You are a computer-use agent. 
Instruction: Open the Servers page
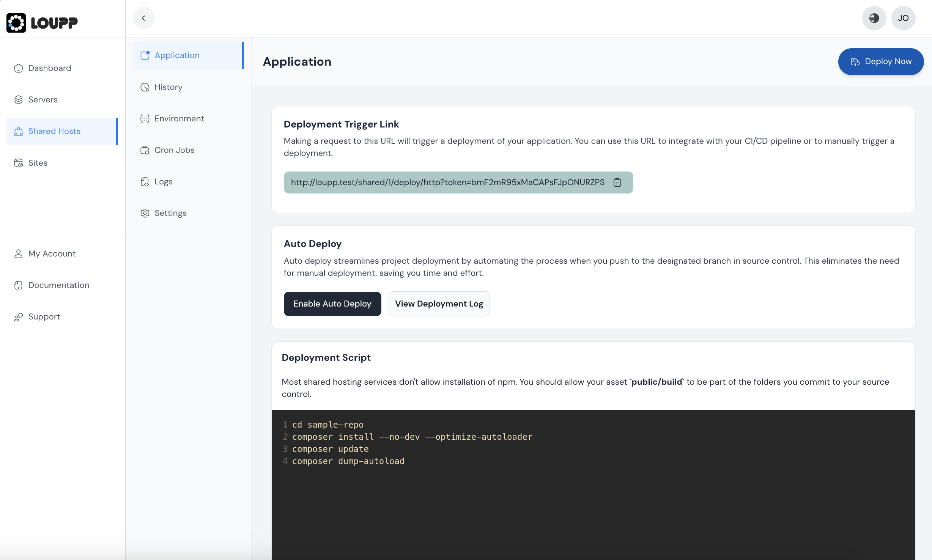pyautogui.click(x=62, y=100)
